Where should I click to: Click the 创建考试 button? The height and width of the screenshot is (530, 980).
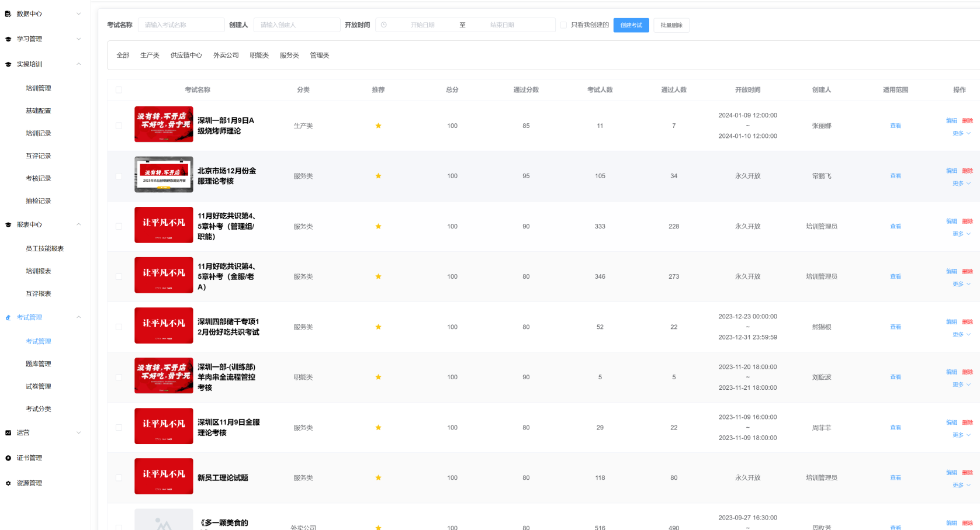click(x=631, y=25)
